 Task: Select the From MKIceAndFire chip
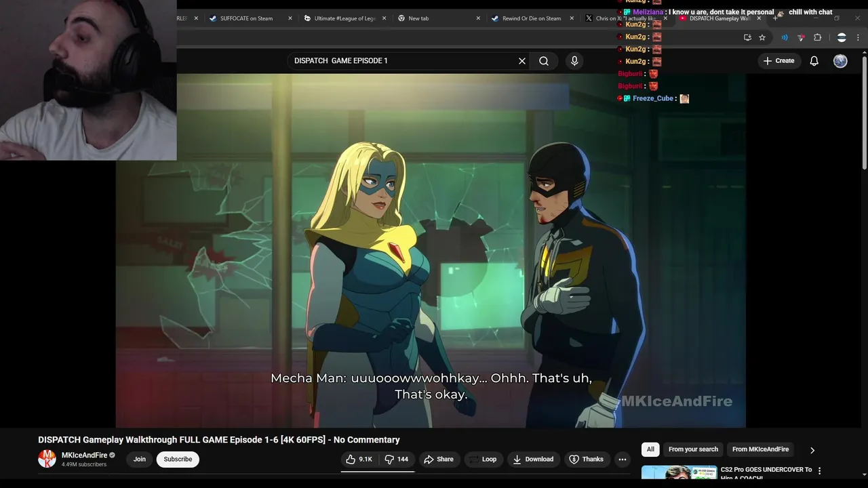click(x=760, y=449)
